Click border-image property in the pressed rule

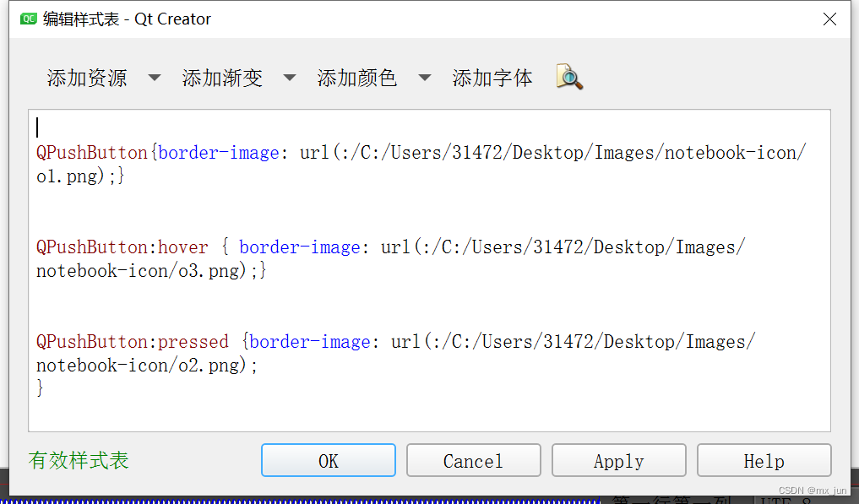tap(310, 342)
